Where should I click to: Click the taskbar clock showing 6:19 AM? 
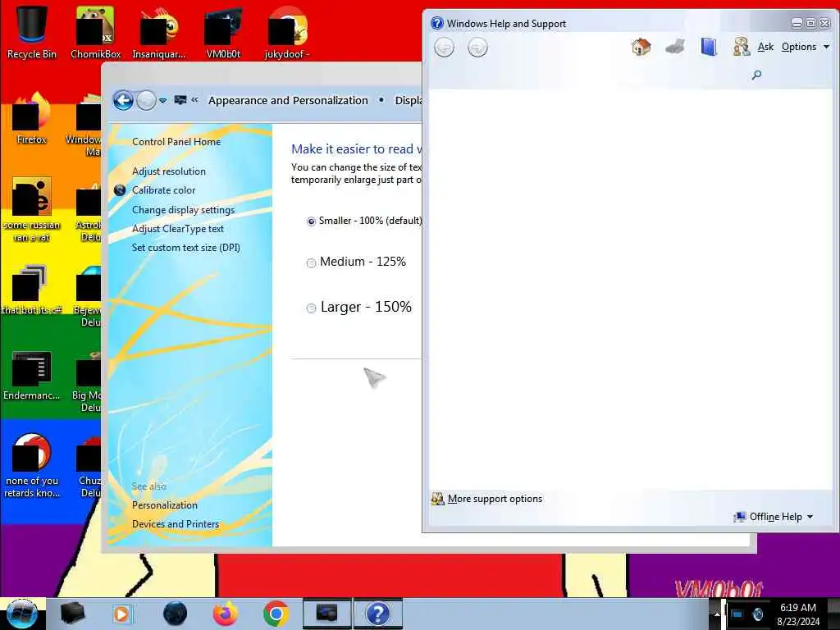coord(797,614)
